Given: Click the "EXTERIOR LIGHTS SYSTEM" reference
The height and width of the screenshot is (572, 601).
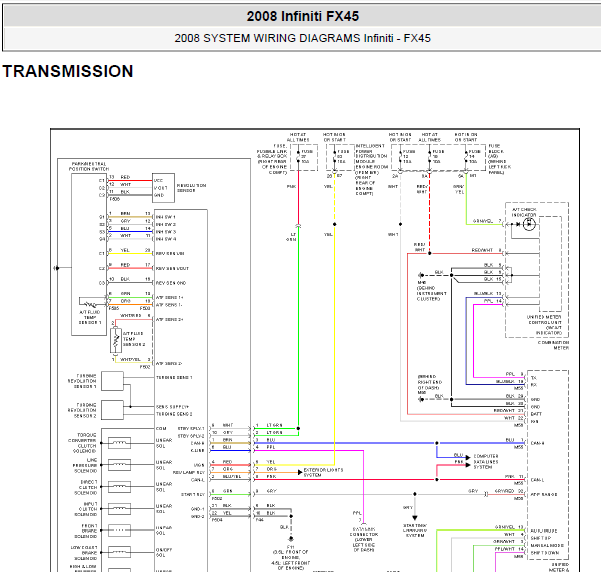Looking at the screenshot, I should click(x=323, y=472).
